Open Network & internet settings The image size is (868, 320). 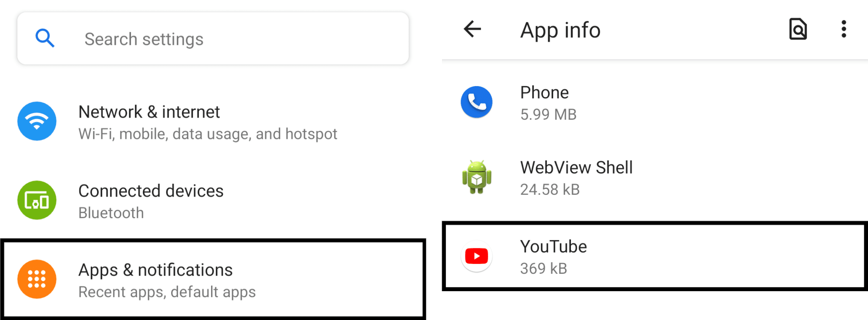tap(213, 122)
